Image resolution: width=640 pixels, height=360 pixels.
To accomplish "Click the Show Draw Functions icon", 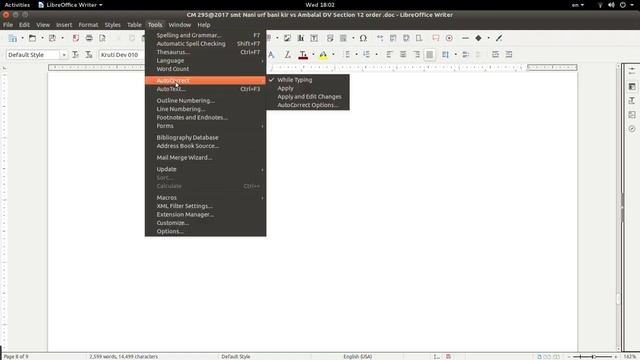I will click(x=499, y=38).
